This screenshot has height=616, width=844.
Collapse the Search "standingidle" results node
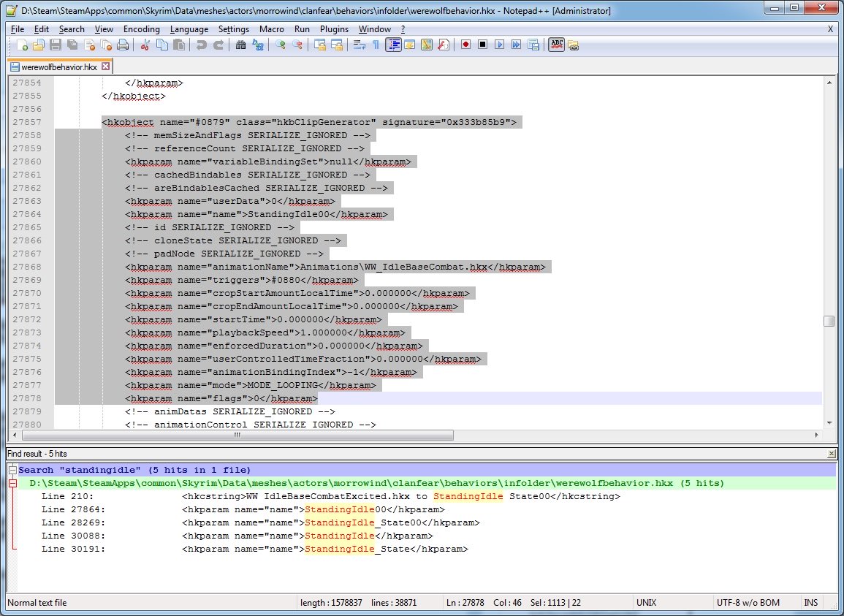pos(12,470)
